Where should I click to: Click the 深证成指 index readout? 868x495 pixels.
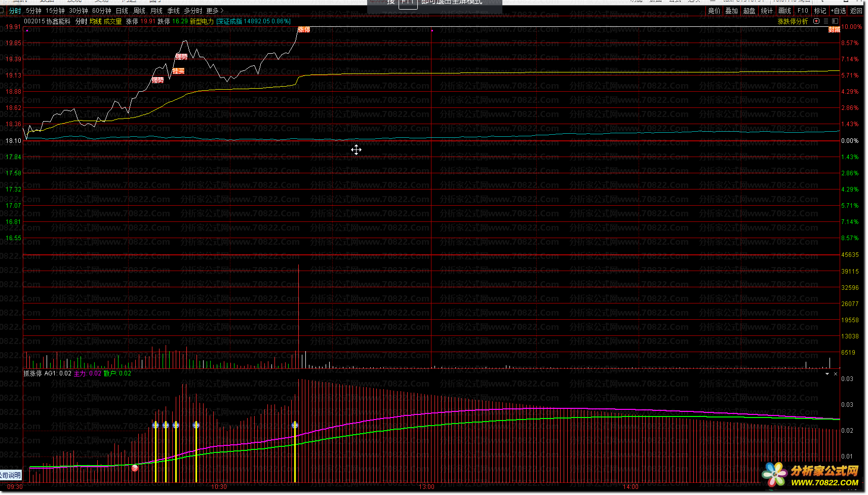coord(253,21)
